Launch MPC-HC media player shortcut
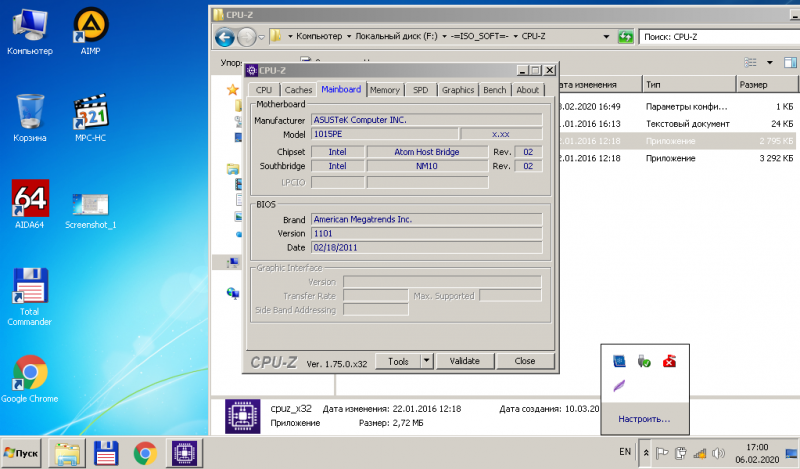Viewport: 800px width, 469px height. (x=90, y=118)
